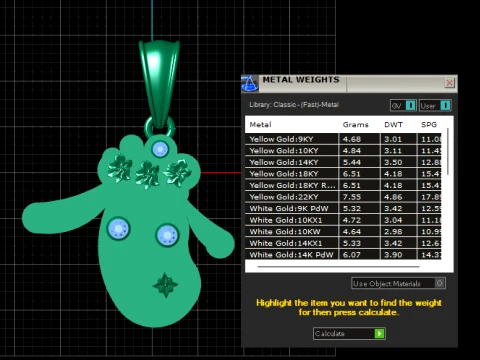480x360 pixels.
Task: Click the Metal Weights wizard hat icon
Action: click(x=250, y=83)
